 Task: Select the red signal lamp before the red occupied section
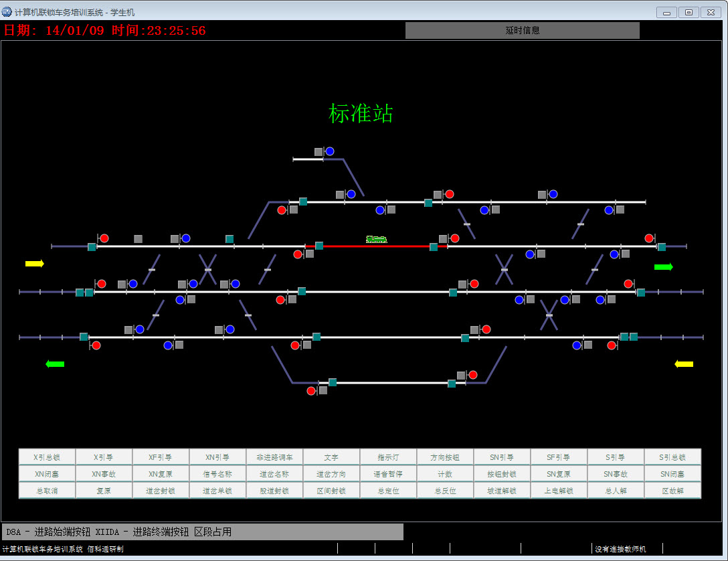click(296, 254)
